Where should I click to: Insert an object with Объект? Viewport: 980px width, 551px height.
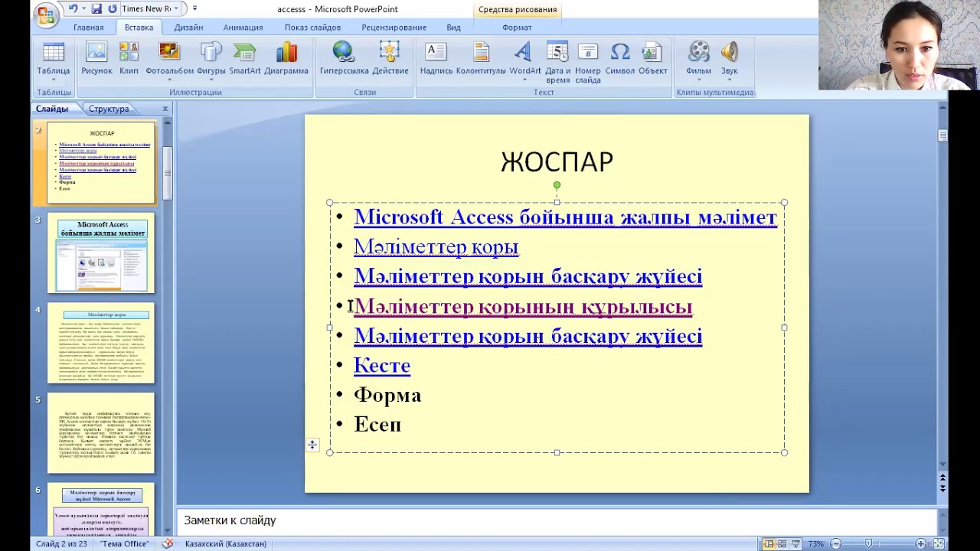[x=652, y=60]
